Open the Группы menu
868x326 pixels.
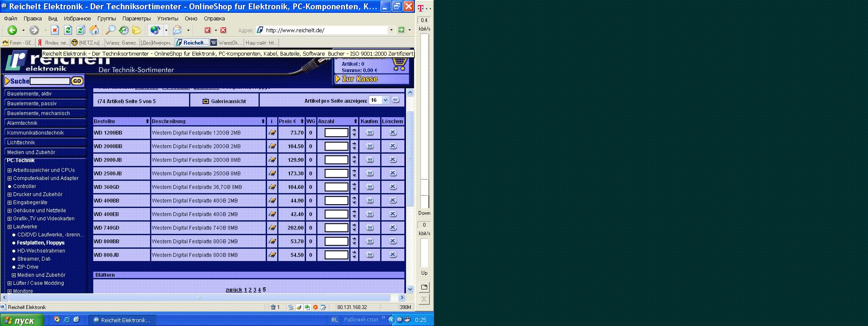106,19
